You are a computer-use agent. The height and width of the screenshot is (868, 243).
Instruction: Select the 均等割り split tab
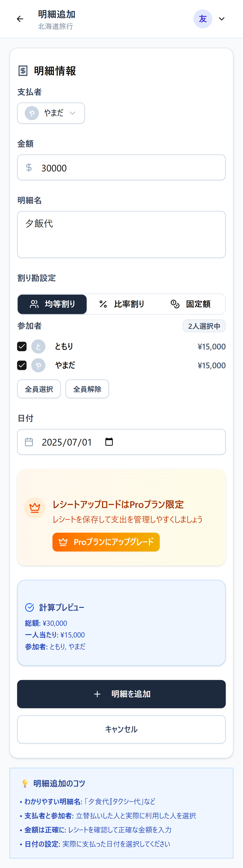coord(52,304)
